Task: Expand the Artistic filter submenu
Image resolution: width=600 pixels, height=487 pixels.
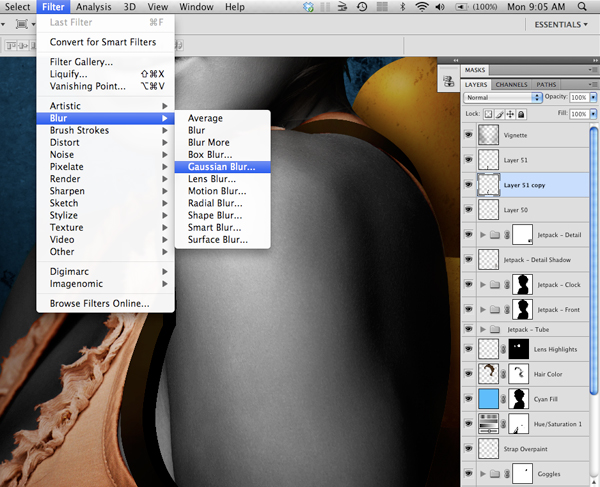Action: (x=105, y=106)
